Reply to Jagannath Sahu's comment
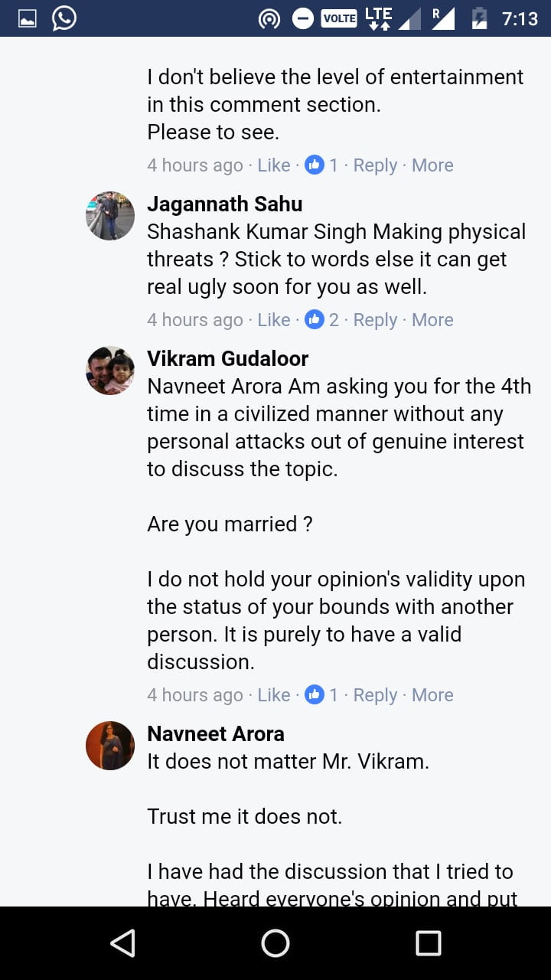This screenshot has height=980, width=551. (375, 319)
